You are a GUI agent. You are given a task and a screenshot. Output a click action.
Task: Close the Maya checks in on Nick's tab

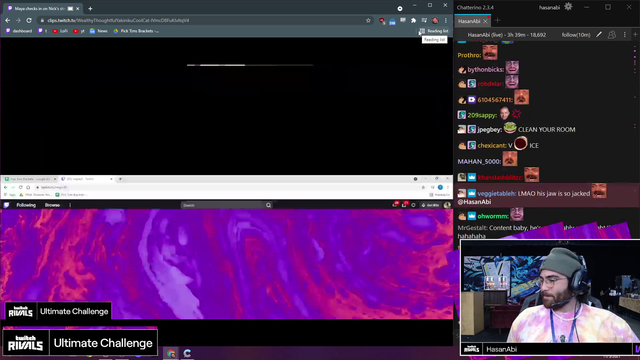tap(78, 9)
